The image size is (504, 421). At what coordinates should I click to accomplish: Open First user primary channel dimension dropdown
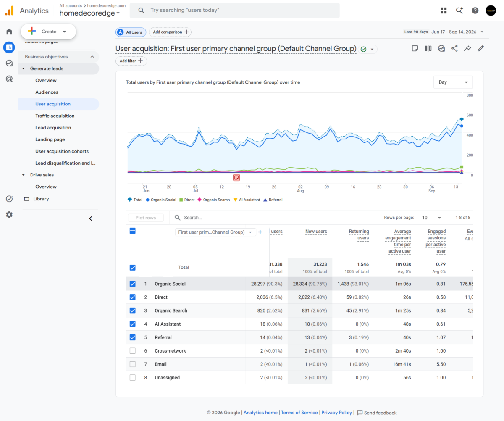pyautogui.click(x=215, y=232)
